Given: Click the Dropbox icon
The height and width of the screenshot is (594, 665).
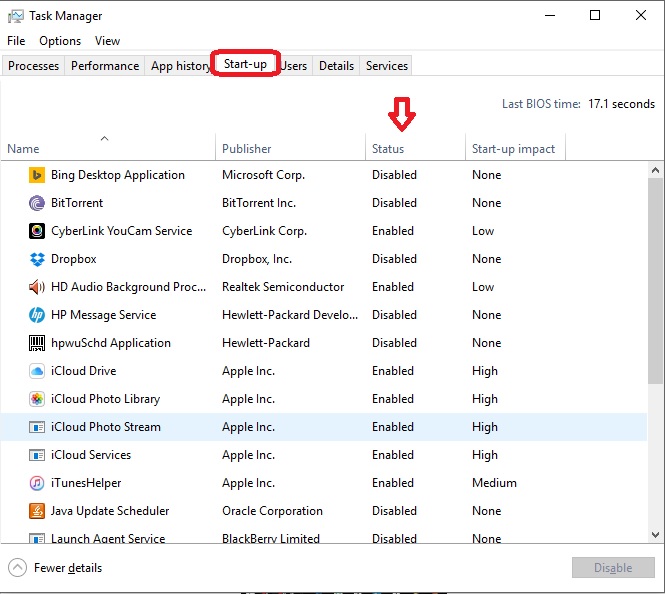Looking at the screenshot, I should (37, 259).
